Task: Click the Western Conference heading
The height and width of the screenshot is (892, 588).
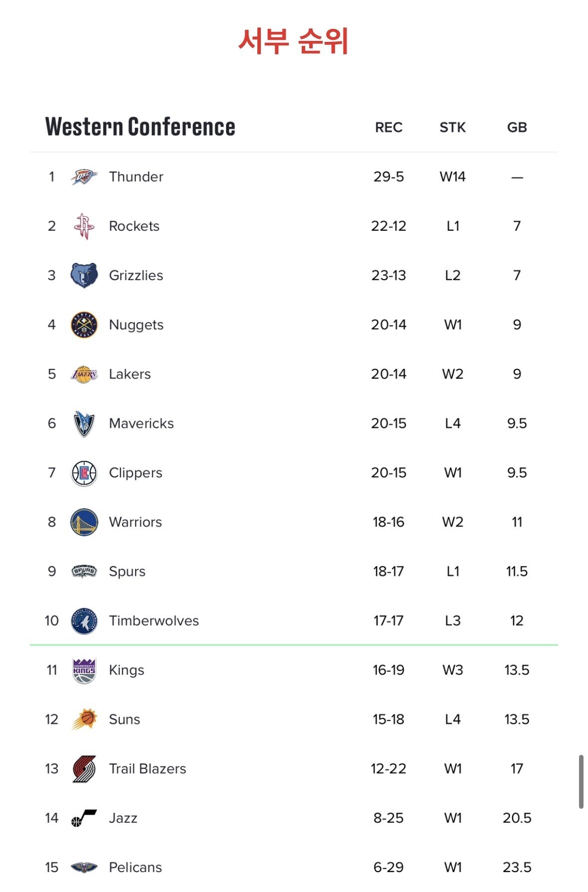Action: pyautogui.click(x=140, y=127)
